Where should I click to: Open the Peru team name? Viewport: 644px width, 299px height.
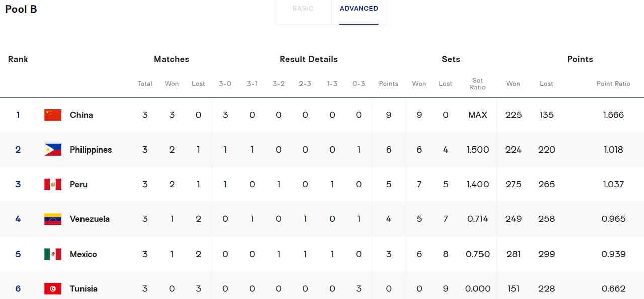[x=78, y=184]
